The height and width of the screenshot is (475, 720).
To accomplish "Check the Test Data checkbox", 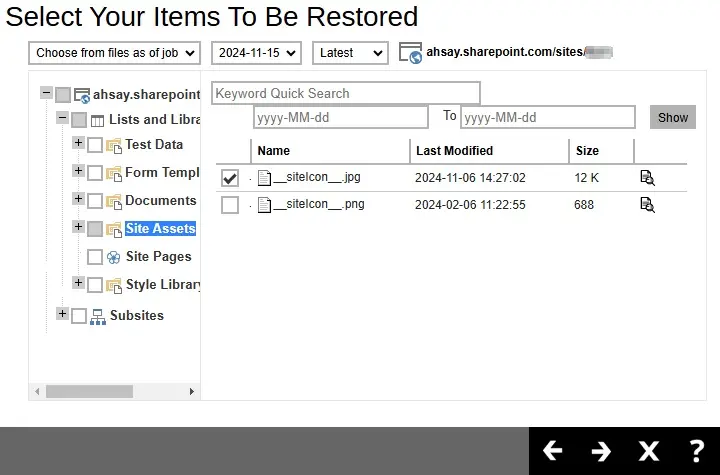I will 95,145.
